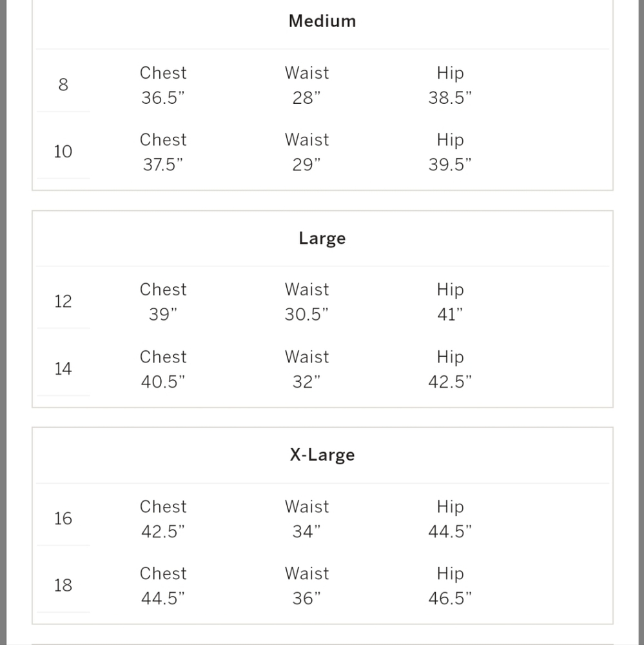Screen dimensions: 644x645
Task: Select the 39.5" hip measurement
Action: click(450, 164)
